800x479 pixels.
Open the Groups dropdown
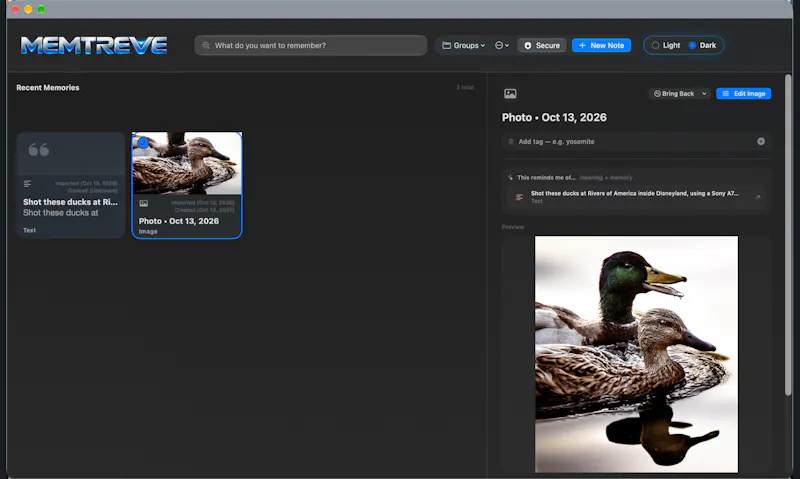[x=463, y=45]
